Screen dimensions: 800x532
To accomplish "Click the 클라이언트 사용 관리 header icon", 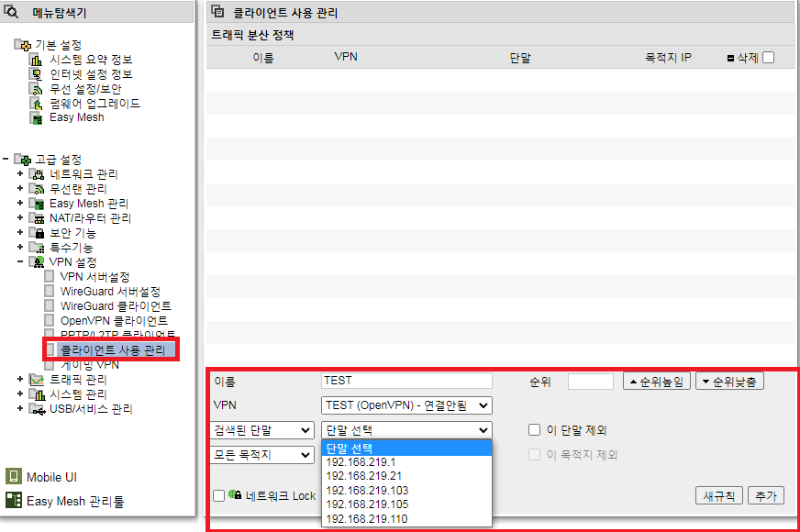I will click(217, 11).
